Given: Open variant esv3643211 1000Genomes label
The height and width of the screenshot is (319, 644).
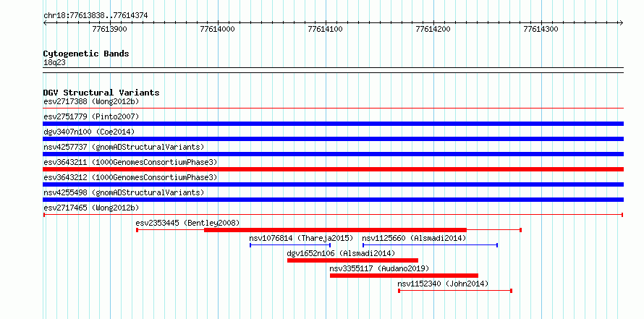Looking at the screenshot, I should pyautogui.click(x=130, y=162).
